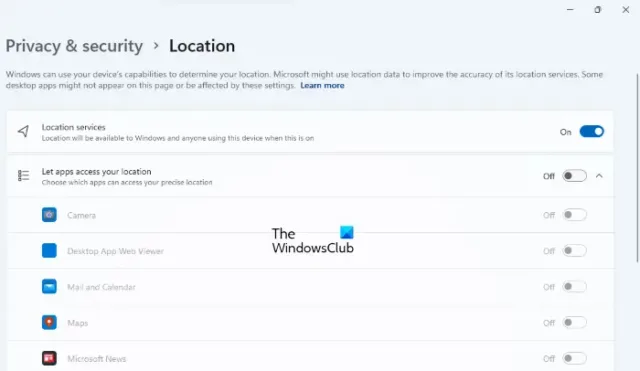Click the Maps app icon

49,322
